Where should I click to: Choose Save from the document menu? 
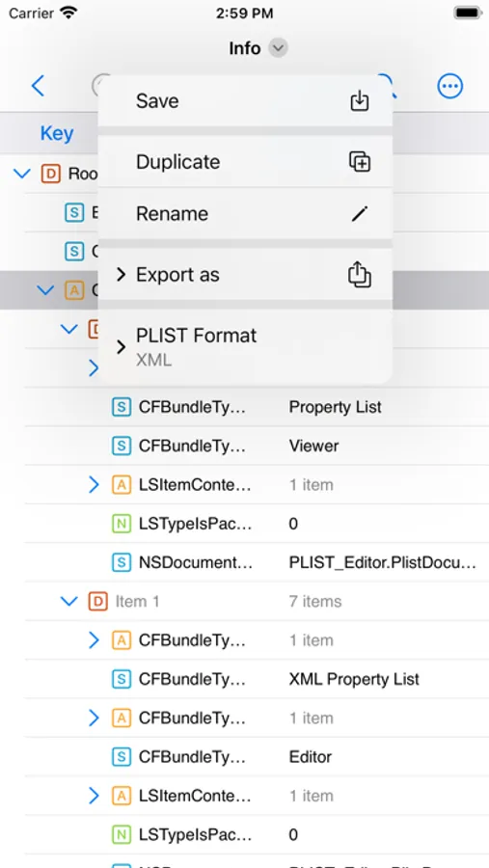click(x=245, y=100)
